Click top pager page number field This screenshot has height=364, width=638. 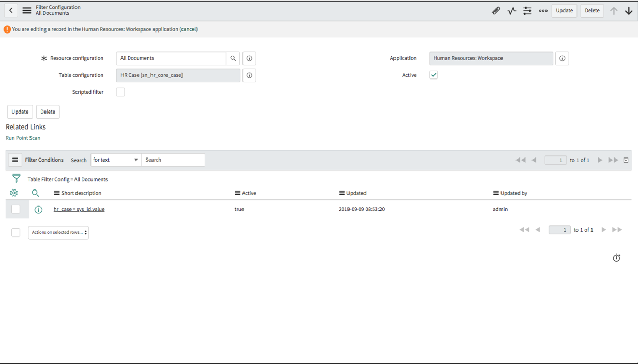[556, 160]
